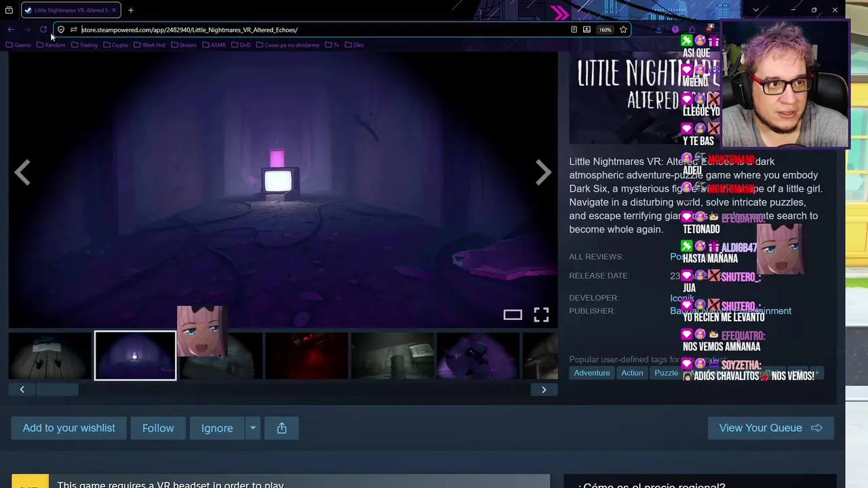Toggle reader view icon in address bar
Viewport: 868px width, 488px height.
[574, 30]
